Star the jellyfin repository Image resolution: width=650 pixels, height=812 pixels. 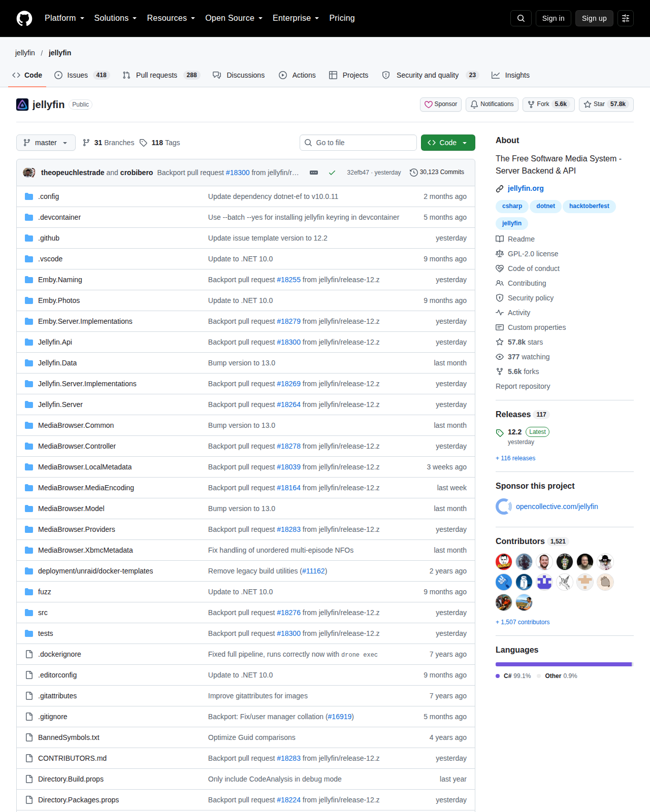[606, 105]
